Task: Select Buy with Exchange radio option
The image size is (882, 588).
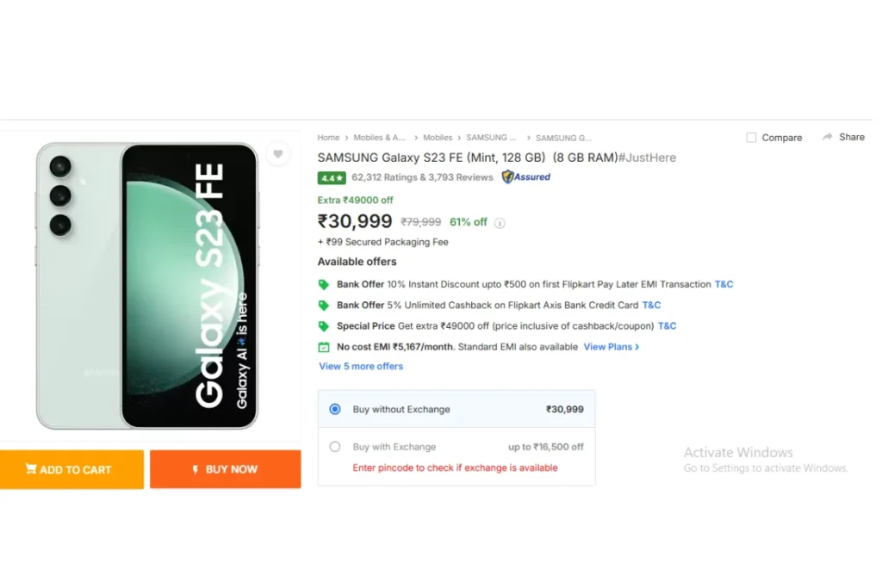Action: pos(335,447)
